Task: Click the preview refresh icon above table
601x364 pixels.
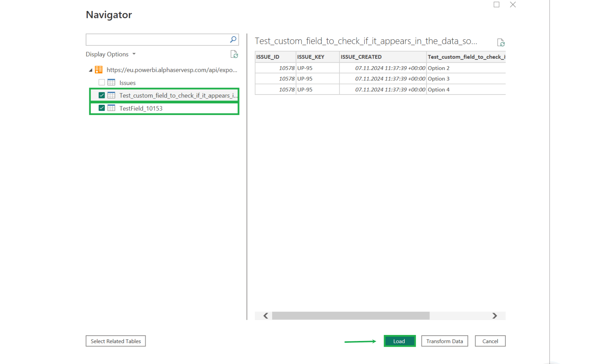Action: click(x=500, y=42)
